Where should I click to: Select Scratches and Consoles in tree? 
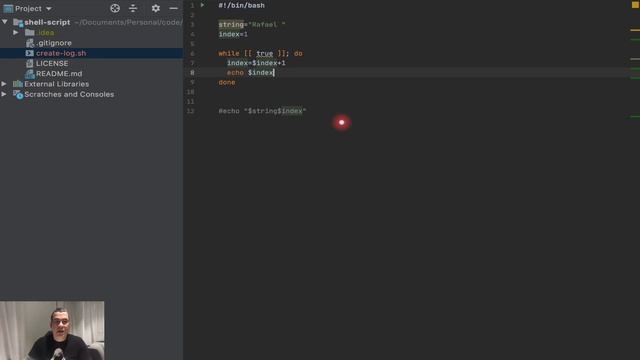click(69, 94)
